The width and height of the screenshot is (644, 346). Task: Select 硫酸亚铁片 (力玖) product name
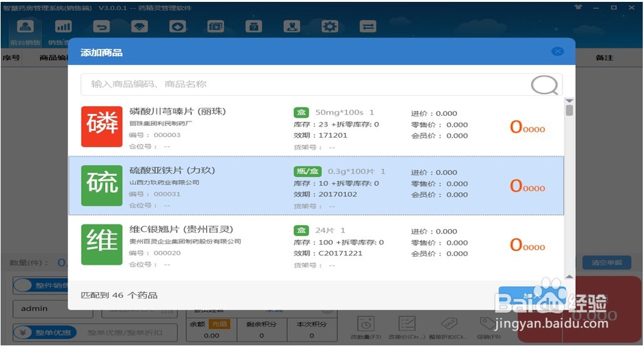click(x=172, y=170)
